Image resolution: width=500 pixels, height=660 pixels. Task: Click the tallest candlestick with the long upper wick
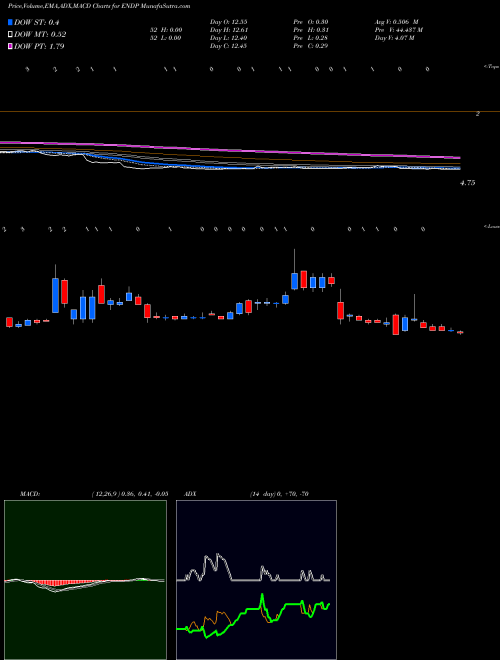coord(295,269)
